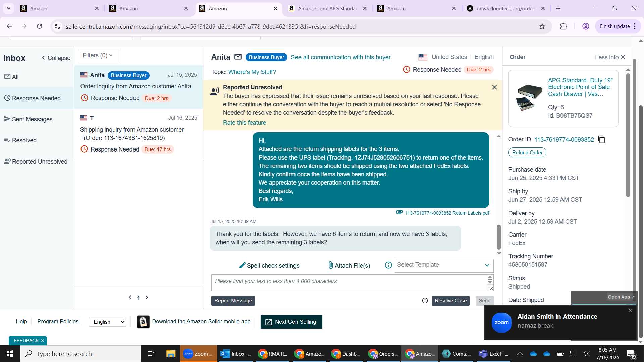Image resolution: width=644 pixels, height=362 pixels.
Task: Open the conversation from buyer T
Action: click(138, 134)
